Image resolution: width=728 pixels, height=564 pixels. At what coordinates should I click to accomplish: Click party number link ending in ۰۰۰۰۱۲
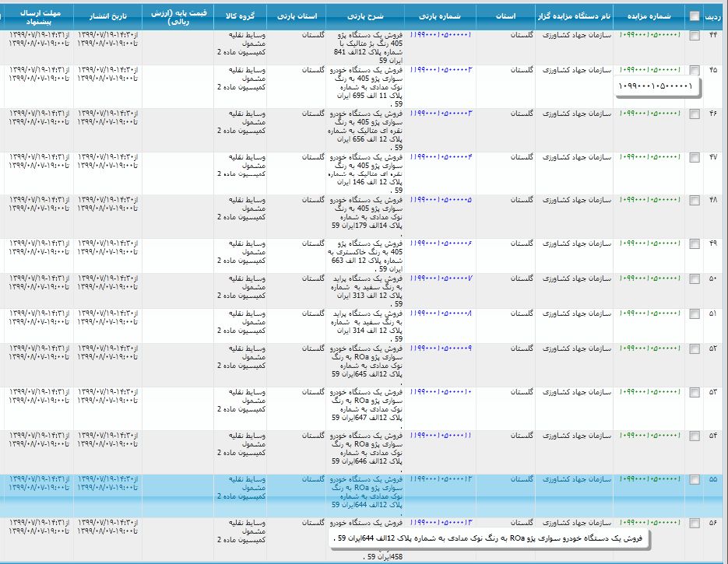coord(441,478)
